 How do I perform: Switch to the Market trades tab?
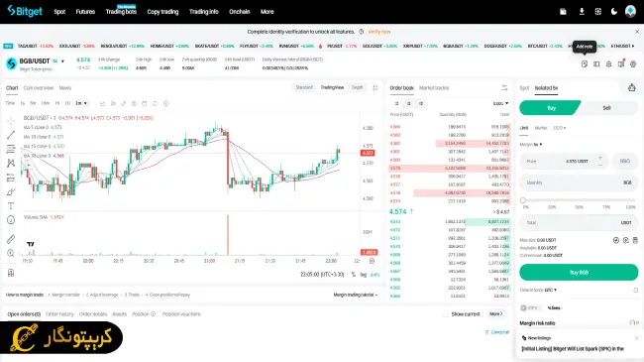434,88
